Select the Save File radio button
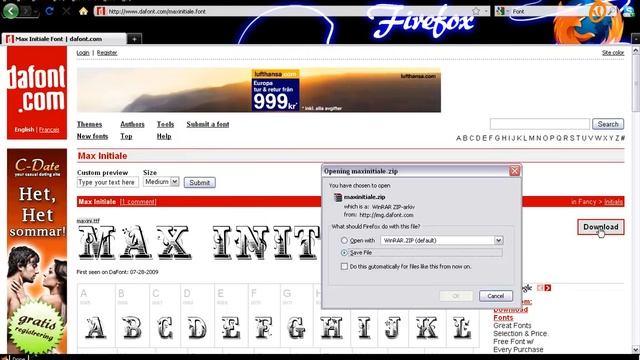The height and width of the screenshot is (360, 640). (x=344, y=253)
